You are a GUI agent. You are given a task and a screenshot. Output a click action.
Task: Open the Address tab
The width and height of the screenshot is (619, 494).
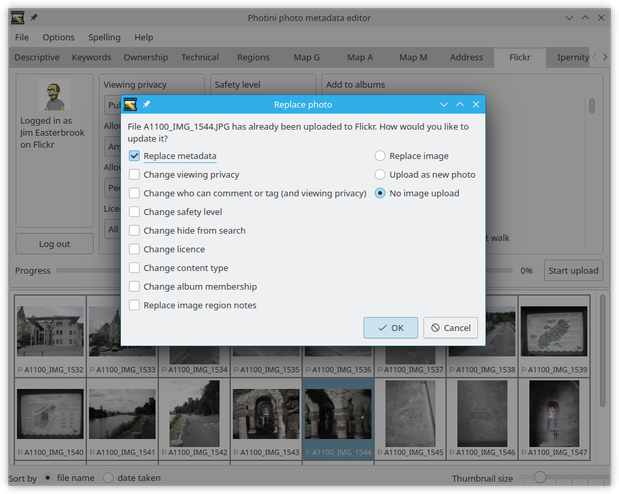[466, 57]
